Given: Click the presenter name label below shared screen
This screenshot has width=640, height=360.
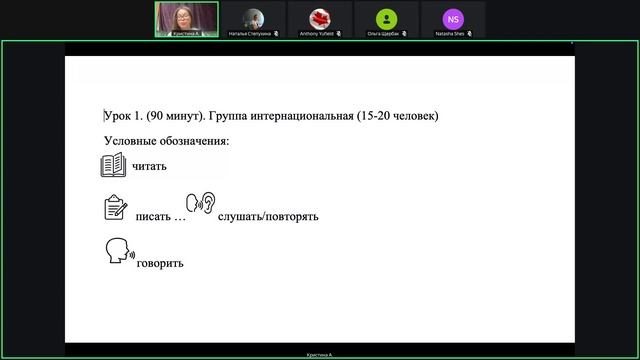Looking at the screenshot, I should tap(320, 355).
